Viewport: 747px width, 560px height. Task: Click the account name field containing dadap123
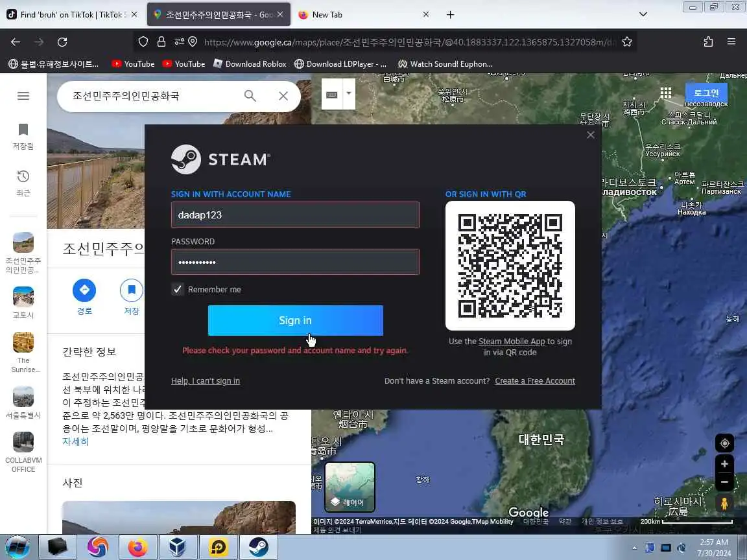pyautogui.click(x=295, y=215)
